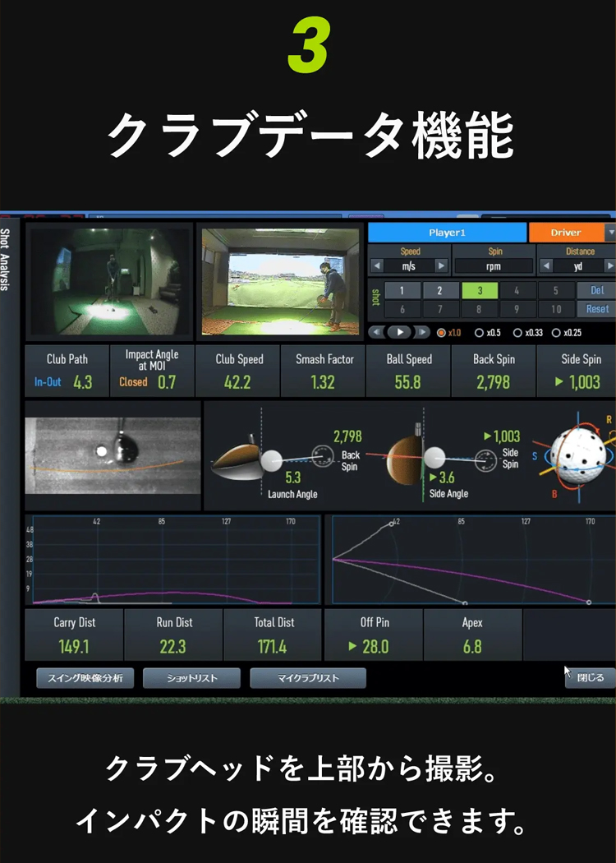Open the overhead swing camera thumbnail

pos(109,281)
